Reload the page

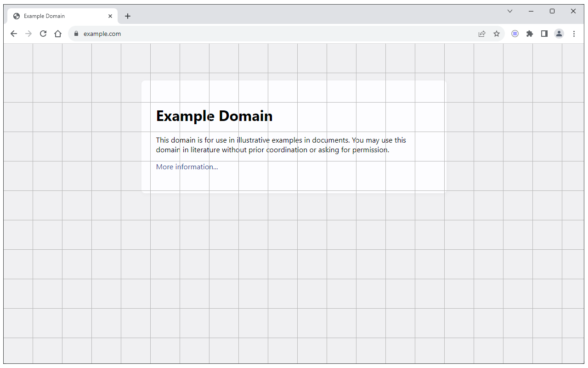(x=43, y=34)
